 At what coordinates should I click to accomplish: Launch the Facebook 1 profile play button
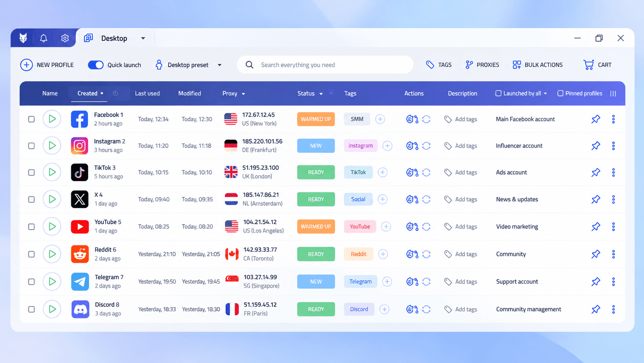coord(52,119)
